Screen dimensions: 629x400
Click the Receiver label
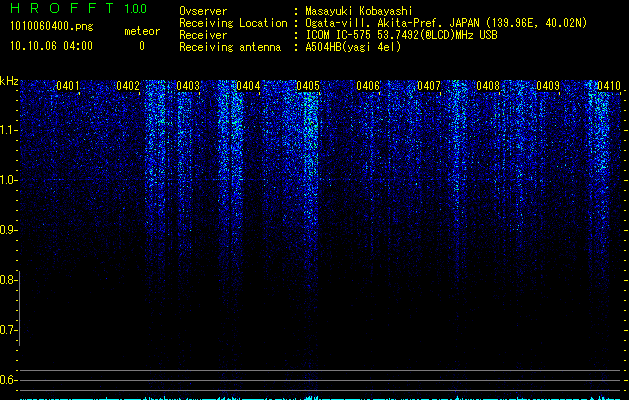click(203, 35)
